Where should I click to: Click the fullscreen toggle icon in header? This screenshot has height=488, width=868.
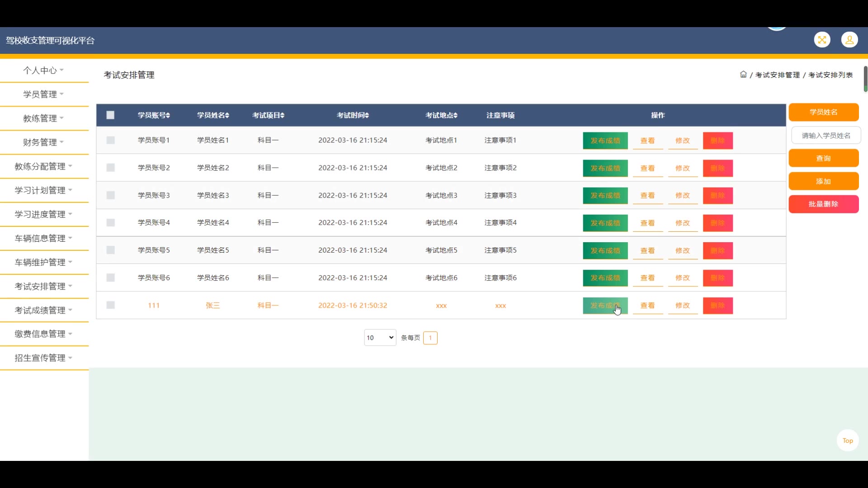pyautogui.click(x=822, y=40)
